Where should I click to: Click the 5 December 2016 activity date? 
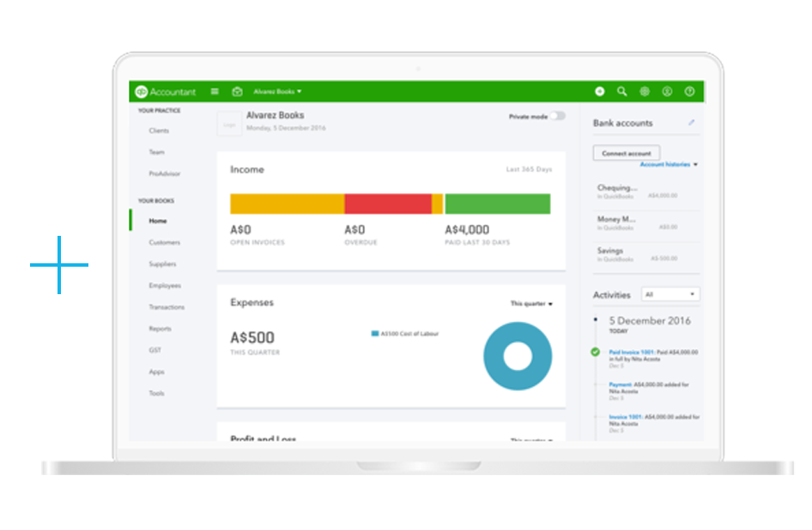[x=650, y=321]
